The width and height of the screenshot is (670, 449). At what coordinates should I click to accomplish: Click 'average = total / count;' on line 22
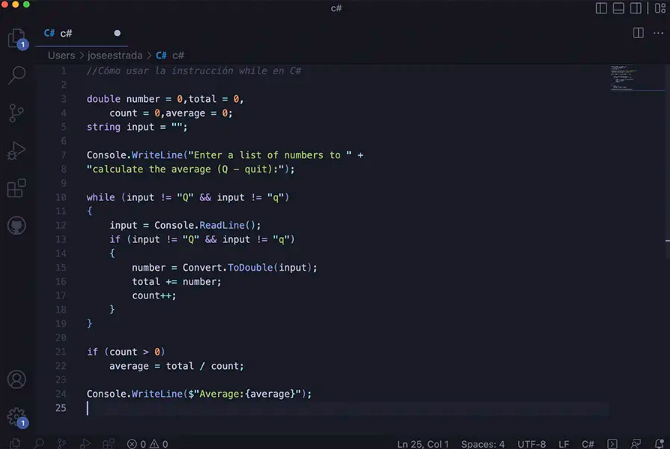click(x=176, y=366)
